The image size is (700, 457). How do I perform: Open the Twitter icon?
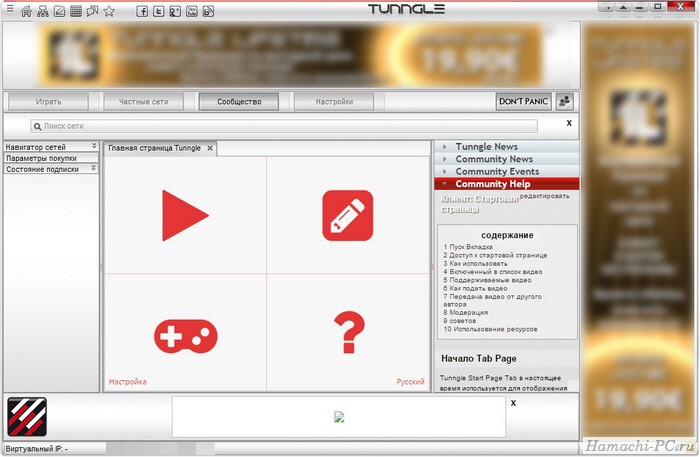158,11
